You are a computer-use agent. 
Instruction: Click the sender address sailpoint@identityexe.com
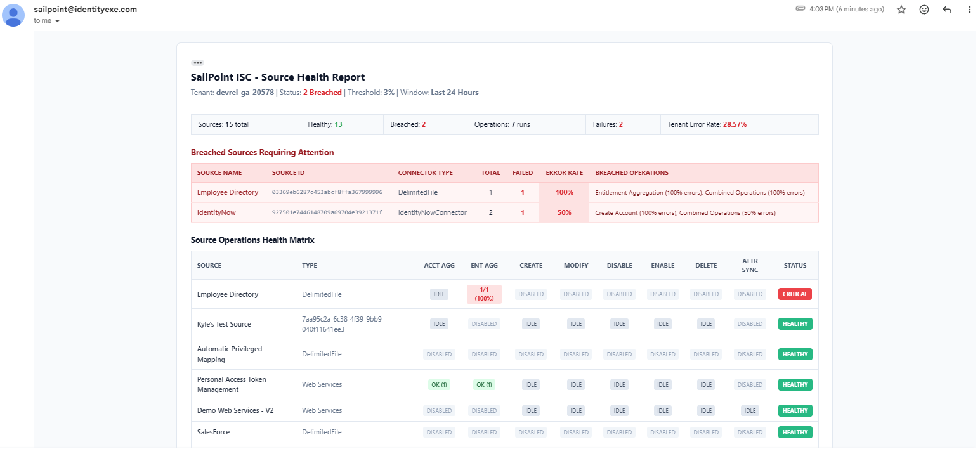click(x=85, y=10)
